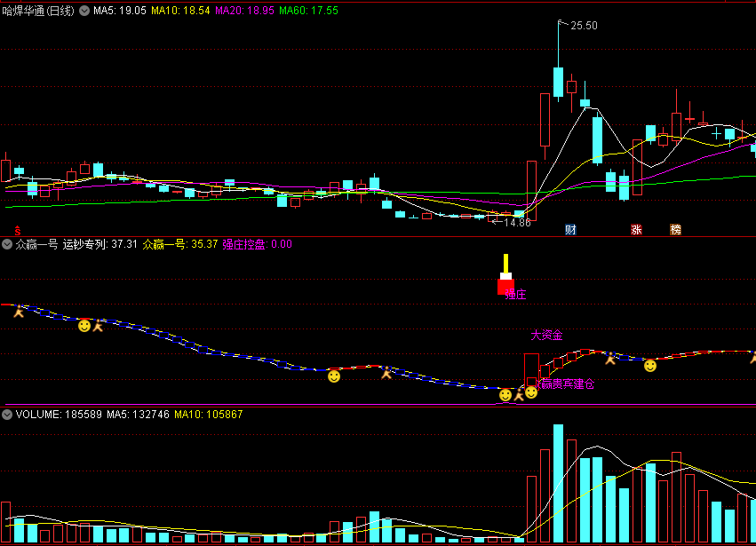The width and height of the screenshot is (756, 546).
Task: Click the 运钞专列: 37.31 value
Action: click(x=100, y=244)
